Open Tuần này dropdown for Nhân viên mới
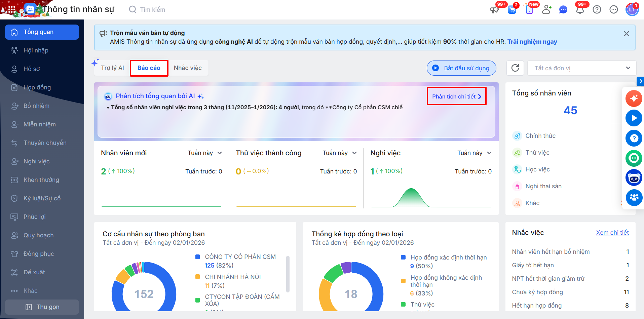 pyautogui.click(x=205, y=153)
